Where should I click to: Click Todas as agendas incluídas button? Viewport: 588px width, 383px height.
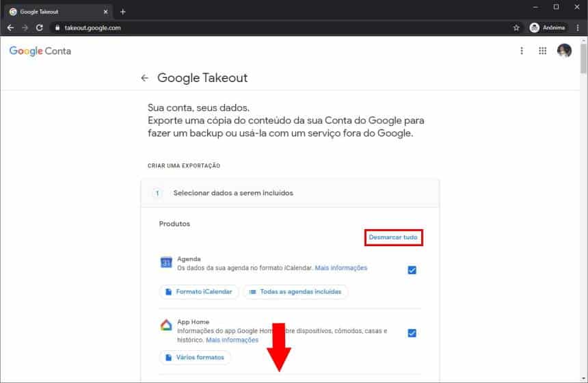click(295, 292)
